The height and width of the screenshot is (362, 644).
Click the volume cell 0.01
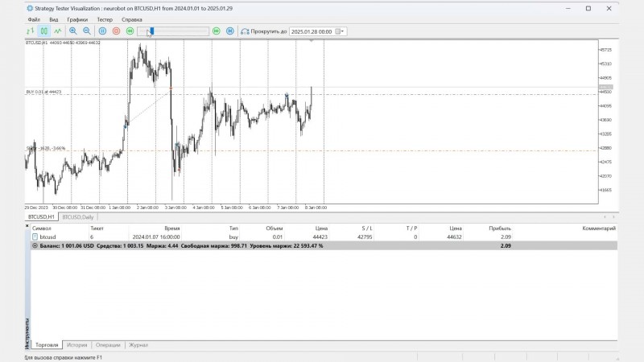[278, 237]
